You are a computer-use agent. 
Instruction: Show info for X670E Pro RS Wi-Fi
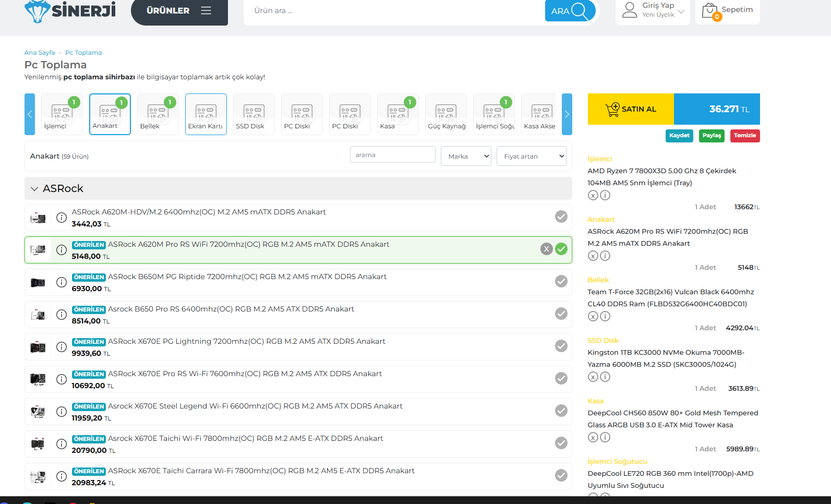tap(62, 379)
